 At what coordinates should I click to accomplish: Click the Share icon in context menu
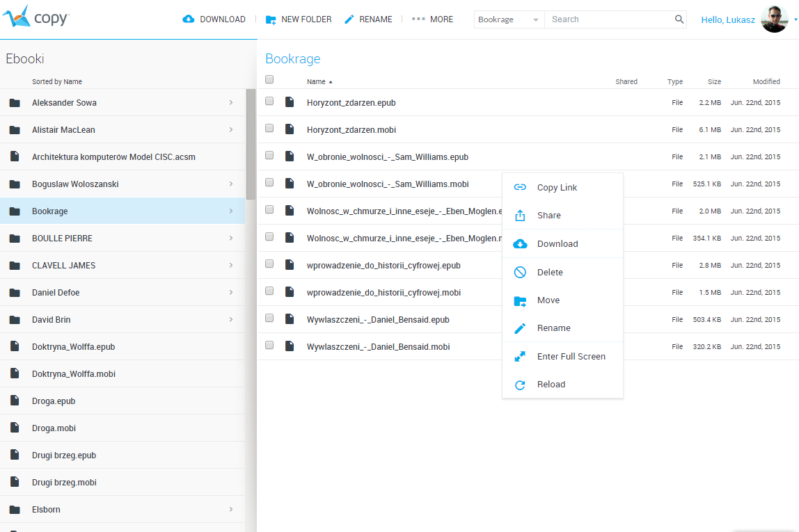(520, 216)
